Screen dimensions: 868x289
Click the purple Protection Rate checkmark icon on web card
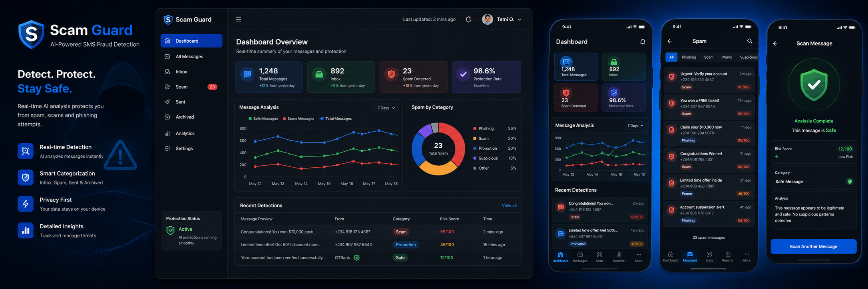pyautogui.click(x=463, y=74)
